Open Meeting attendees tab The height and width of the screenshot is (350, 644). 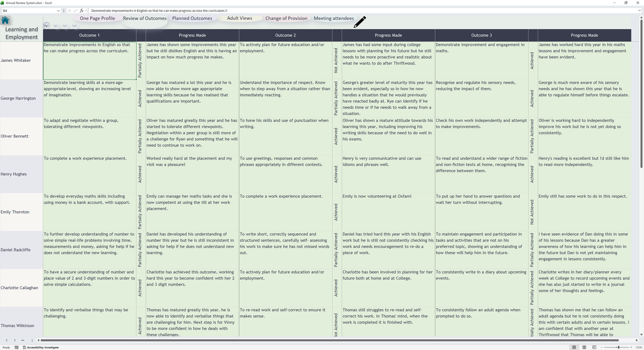334,18
